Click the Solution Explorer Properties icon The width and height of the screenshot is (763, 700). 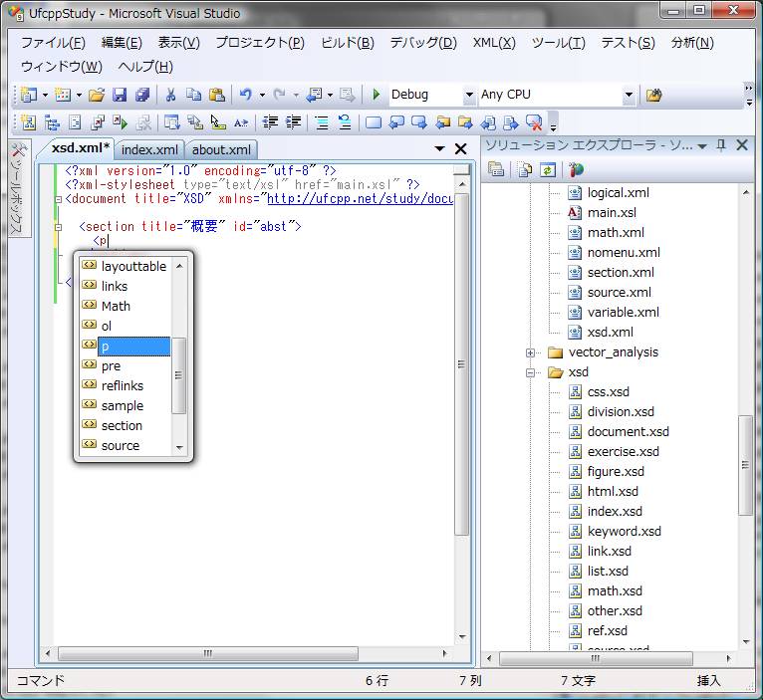pyautogui.click(x=496, y=169)
